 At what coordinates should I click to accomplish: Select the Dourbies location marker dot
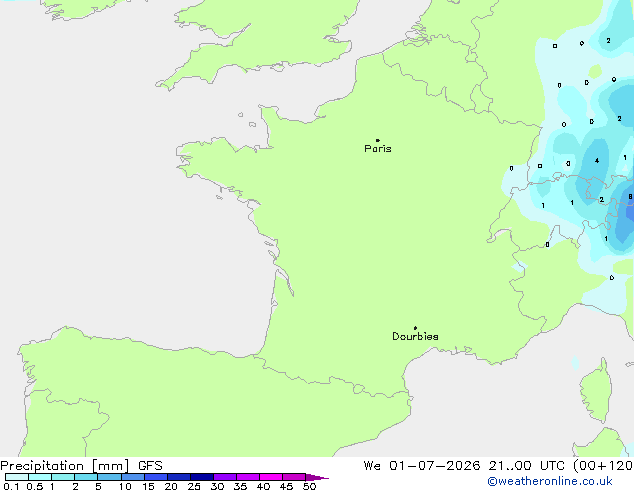pos(415,328)
